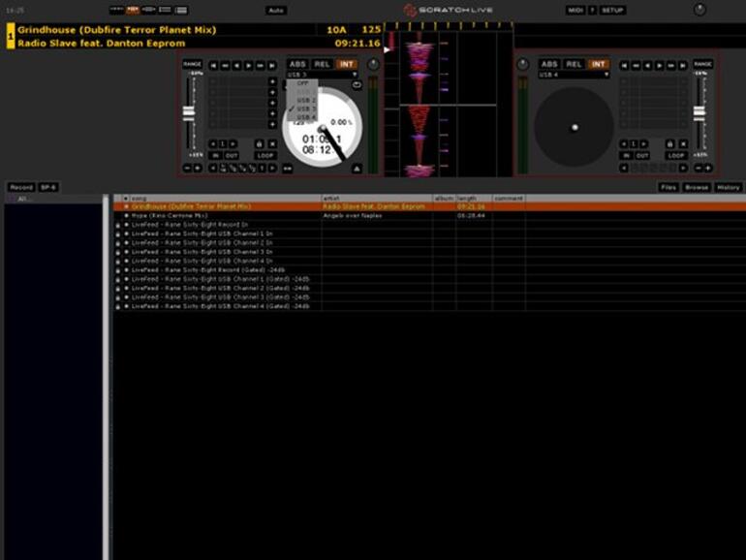
Task: Switch the right deck to REL mode
Action: (575, 65)
